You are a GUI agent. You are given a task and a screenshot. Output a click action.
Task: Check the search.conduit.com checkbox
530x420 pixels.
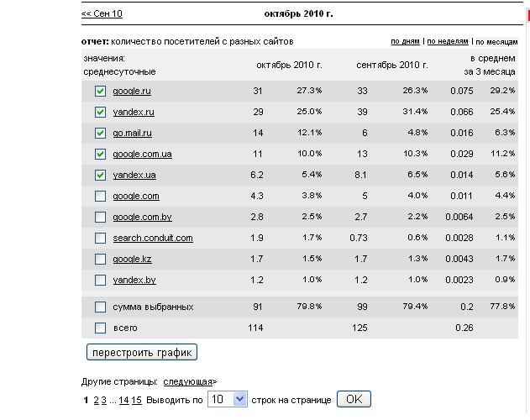[101, 238]
